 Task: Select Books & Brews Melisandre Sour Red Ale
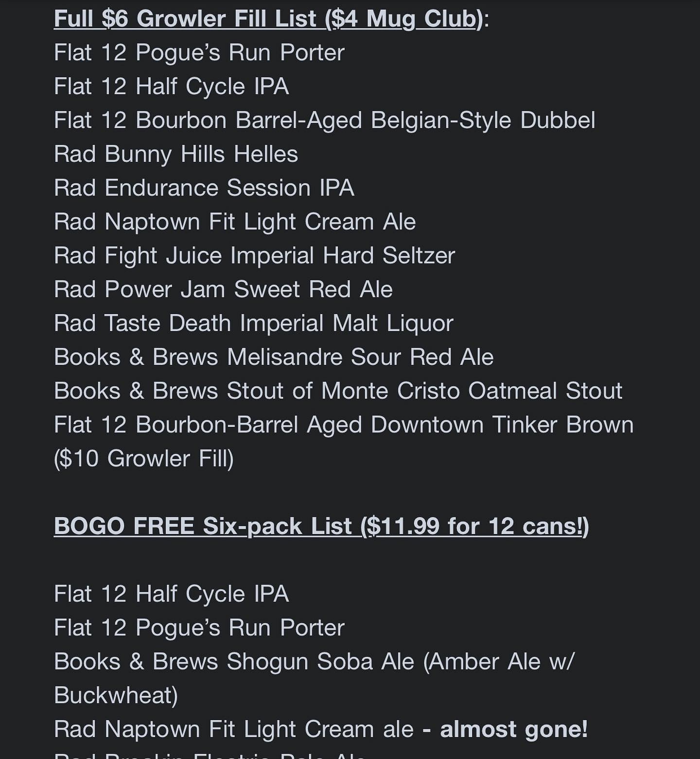point(274,357)
